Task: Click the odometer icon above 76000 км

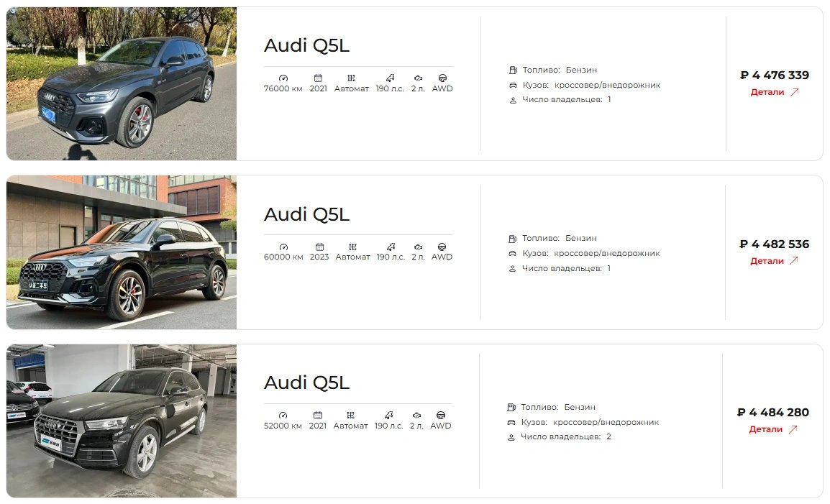Action: [x=283, y=78]
